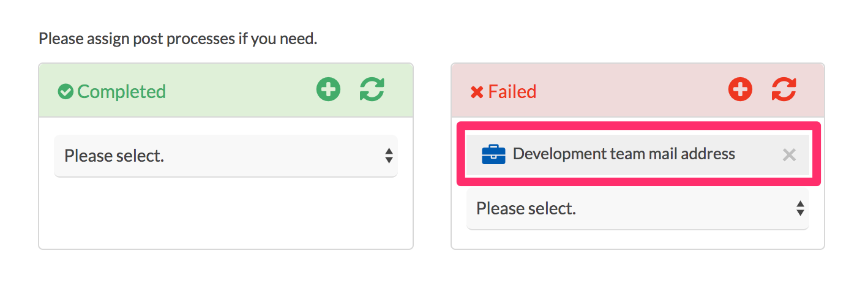Click the 'Please assign post processes' text

[178, 39]
